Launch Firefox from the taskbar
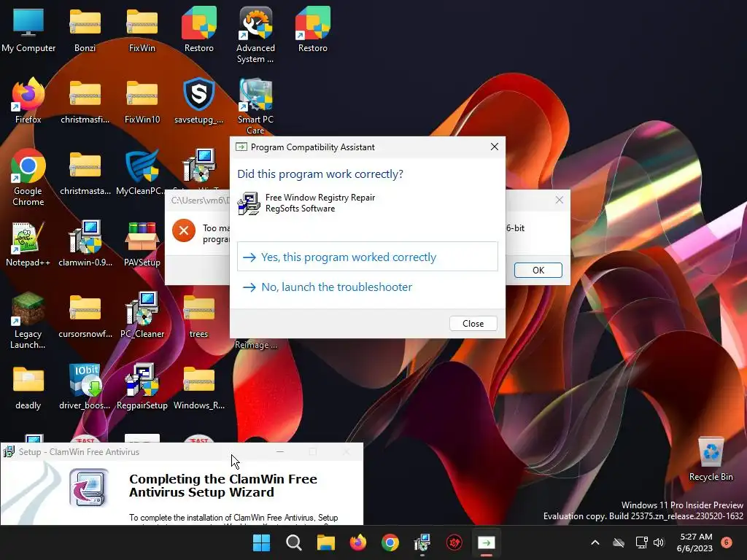 click(x=357, y=542)
